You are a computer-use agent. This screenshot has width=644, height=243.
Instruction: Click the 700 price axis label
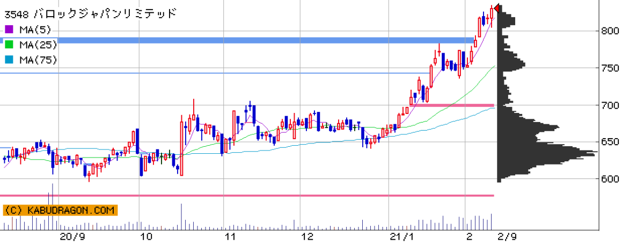coord(610,105)
